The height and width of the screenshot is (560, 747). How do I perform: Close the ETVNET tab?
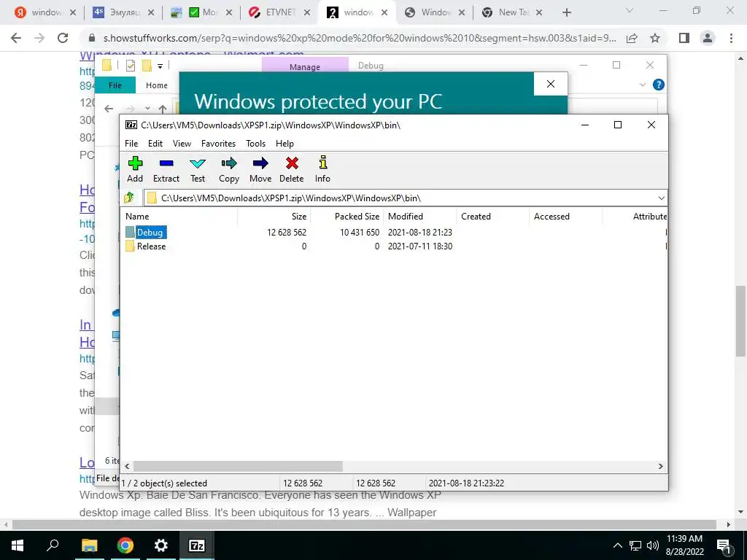307,13
